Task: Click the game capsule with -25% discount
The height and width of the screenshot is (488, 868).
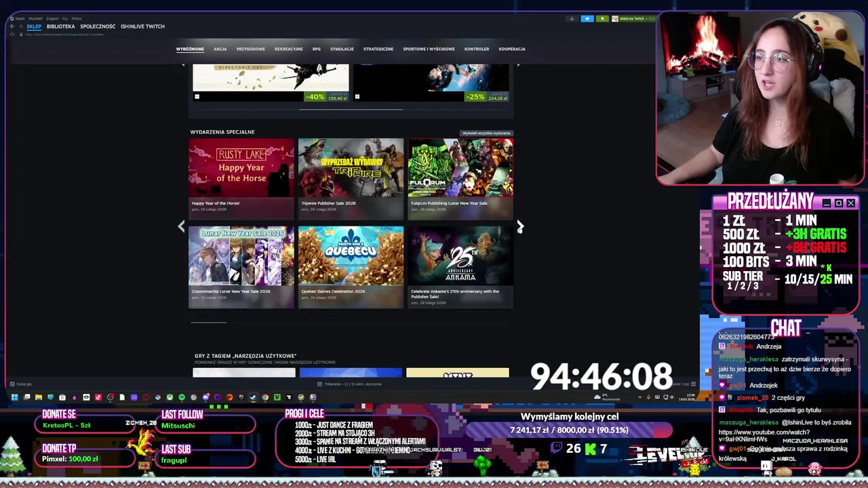Action: coord(431,83)
